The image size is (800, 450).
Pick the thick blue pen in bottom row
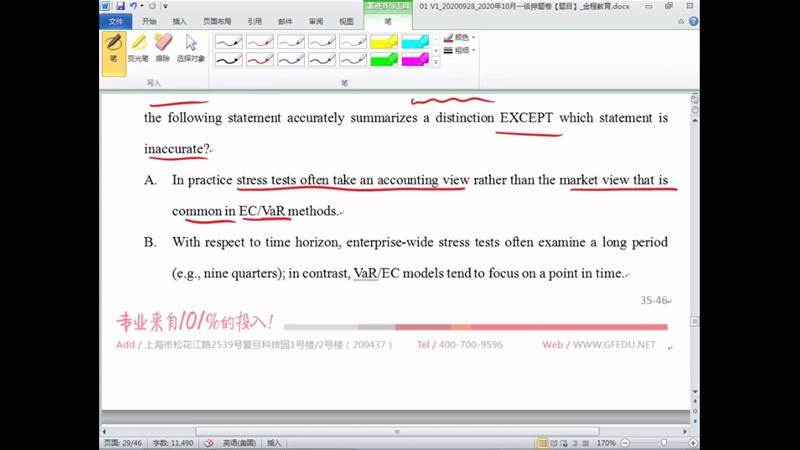(x=291, y=60)
